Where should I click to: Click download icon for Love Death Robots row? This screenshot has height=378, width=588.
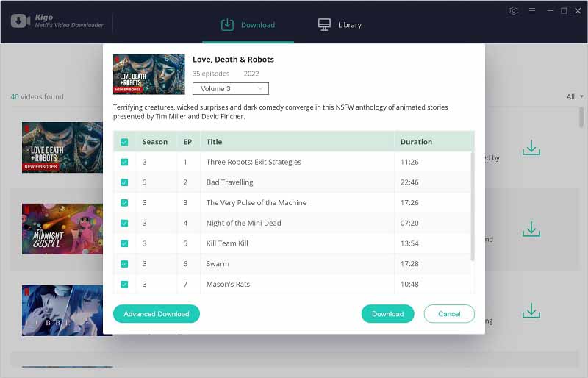pyautogui.click(x=531, y=148)
